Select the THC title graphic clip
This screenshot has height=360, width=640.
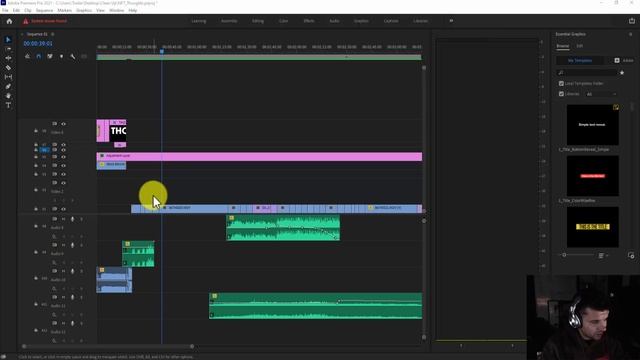(118, 131)
